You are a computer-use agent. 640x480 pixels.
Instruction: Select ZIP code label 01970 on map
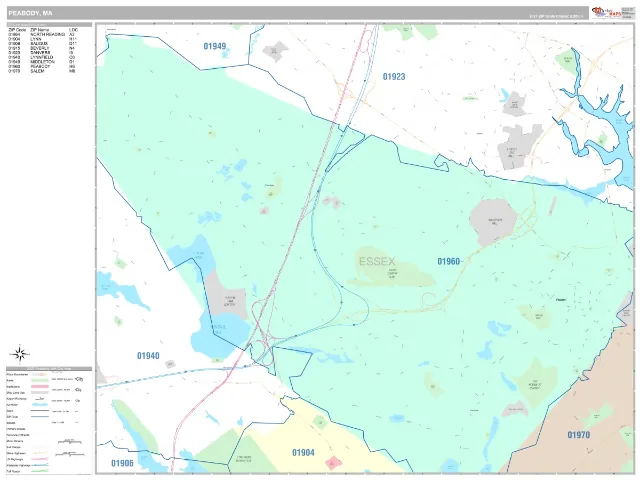[x=579, y=435]
